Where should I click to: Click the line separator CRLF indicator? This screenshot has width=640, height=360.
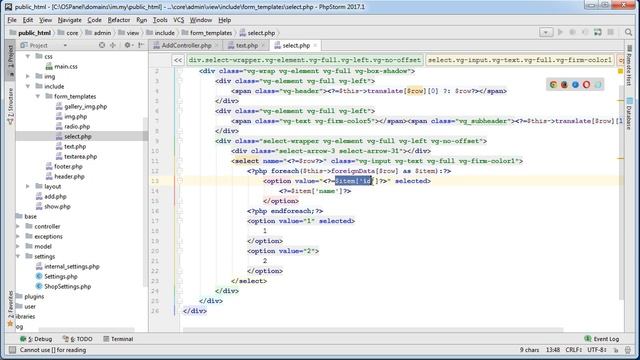(573, 350)
